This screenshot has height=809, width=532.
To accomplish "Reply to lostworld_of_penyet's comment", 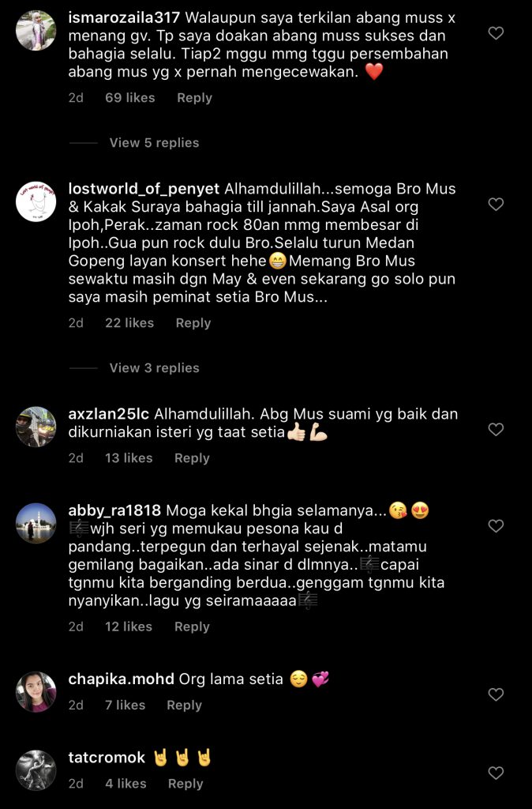I will click(193, 323).
